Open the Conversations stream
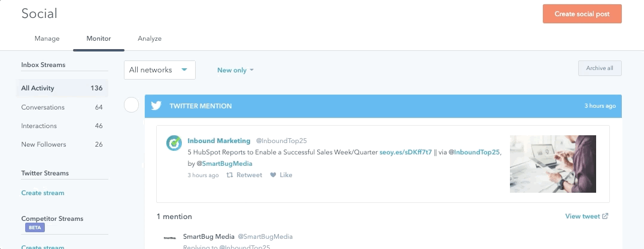 62,107
